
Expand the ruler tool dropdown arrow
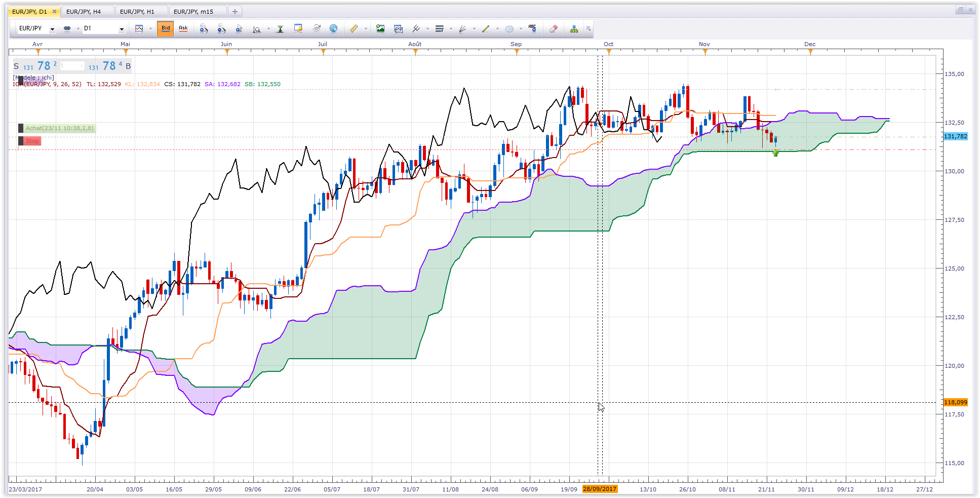tap(366, 29)
